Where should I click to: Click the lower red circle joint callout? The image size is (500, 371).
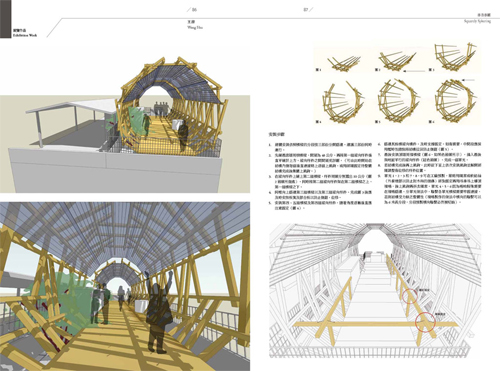tap(425, 322)
